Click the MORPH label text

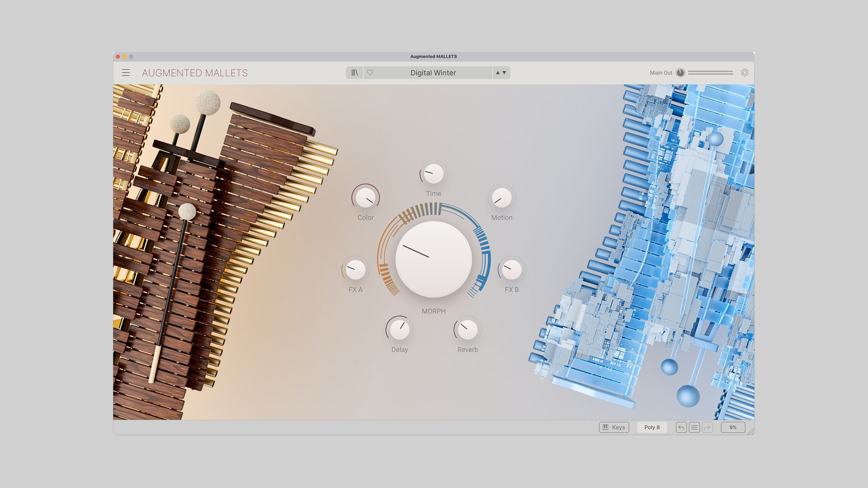[x=434, y=311]
